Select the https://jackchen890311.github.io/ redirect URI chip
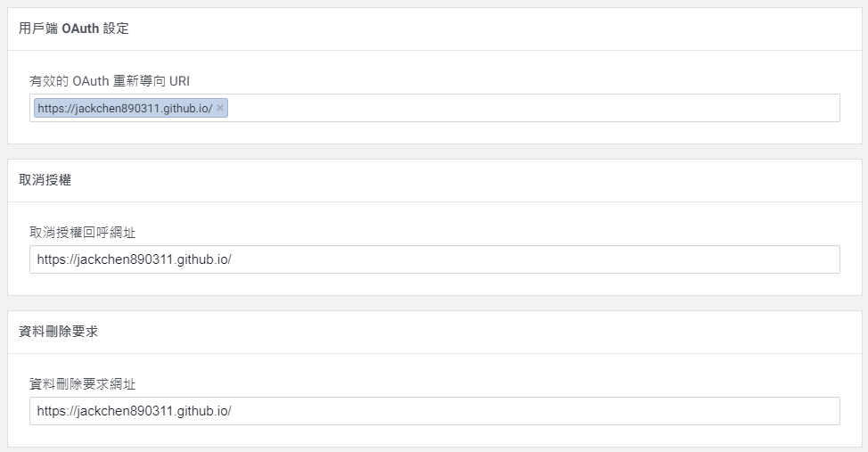The image size is (868, 452). point(124,108)
